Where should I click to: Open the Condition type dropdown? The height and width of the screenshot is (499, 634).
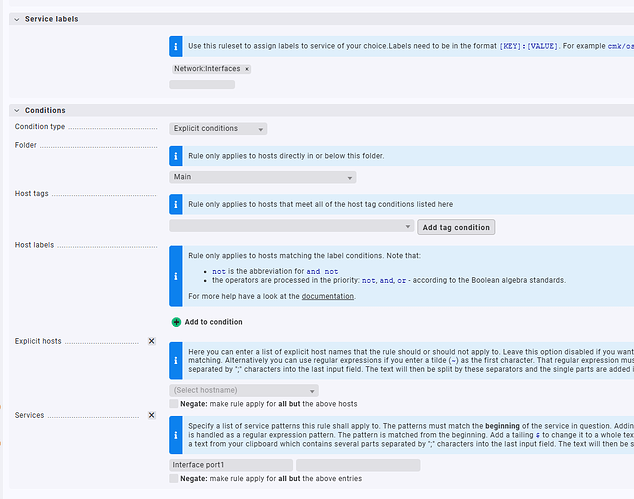tap(218, 128)
